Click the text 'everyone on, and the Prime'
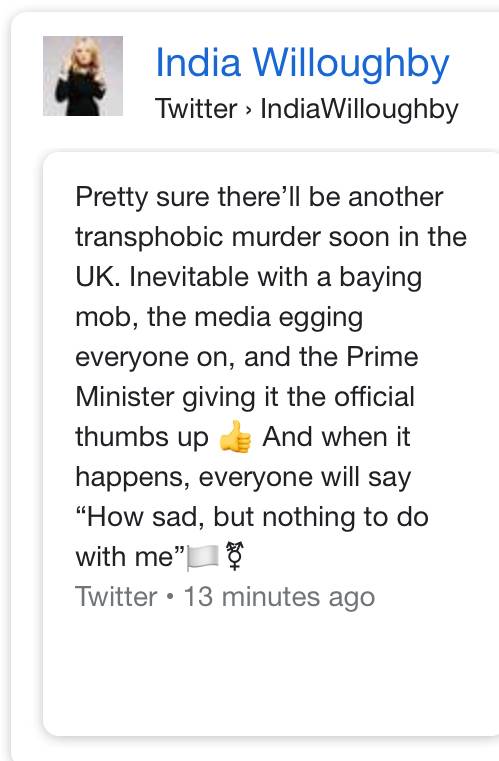499x761 pixels. (x=247, y=357)
